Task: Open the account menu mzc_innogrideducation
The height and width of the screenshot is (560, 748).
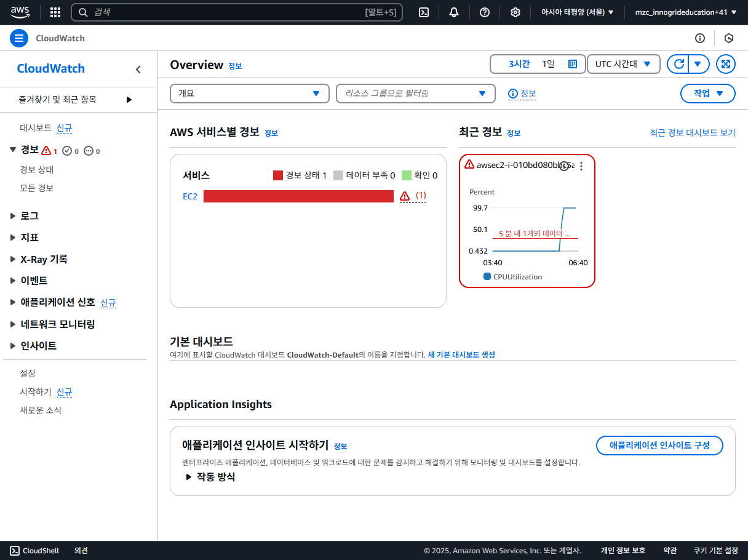Action: (686, 12)
